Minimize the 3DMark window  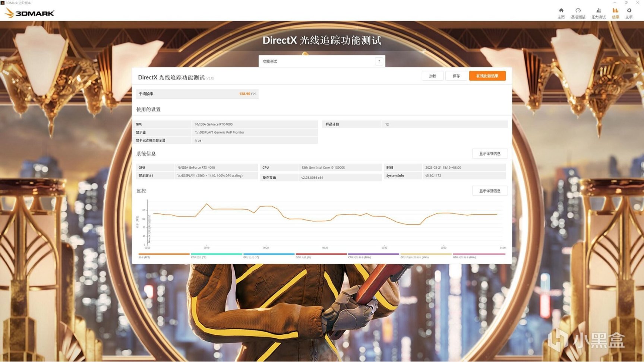click(x=615, y=3)
